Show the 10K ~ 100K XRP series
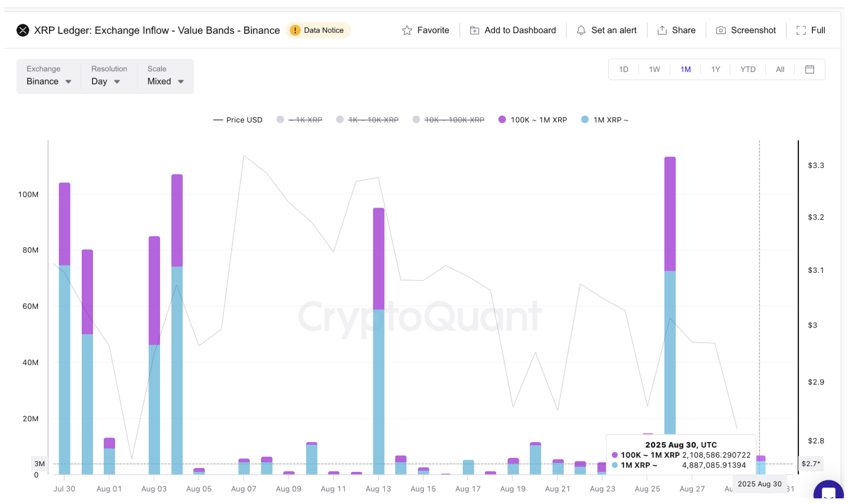The width and height of the screenshot is (849, 504). tap(448, 120)
